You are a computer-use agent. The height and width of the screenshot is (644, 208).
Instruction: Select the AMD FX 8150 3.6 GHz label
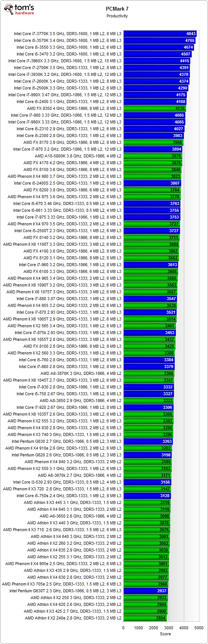[x=73, y=169]
